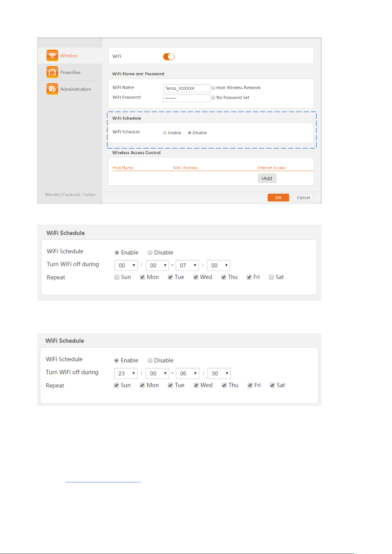Click Internet Access column header
This screenshot has height=554, width=392.
tap(271, 168)
